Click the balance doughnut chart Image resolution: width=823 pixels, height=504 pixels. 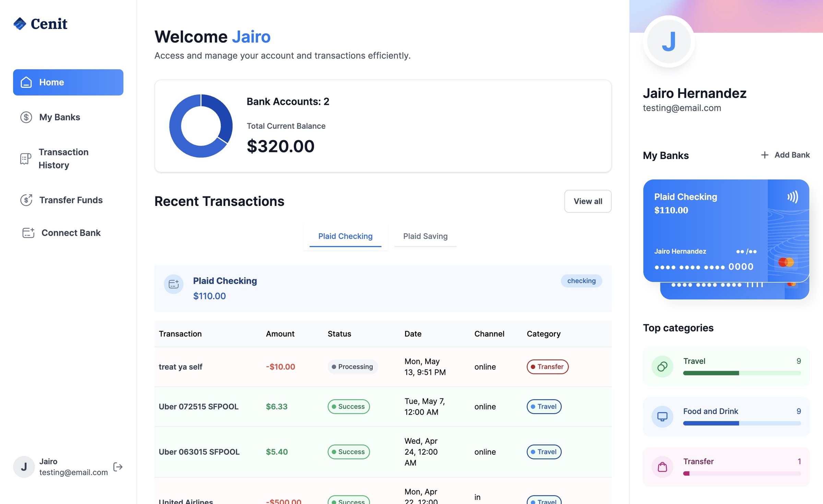pyautogui.click(x=201, y=126)
